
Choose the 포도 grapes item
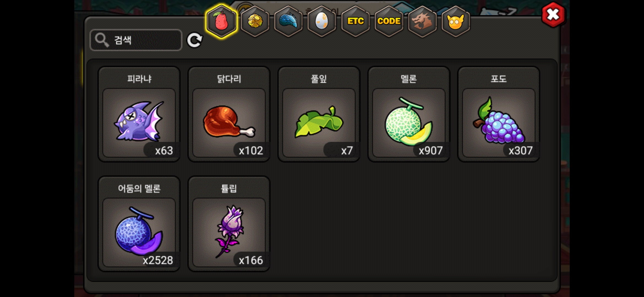499,114
